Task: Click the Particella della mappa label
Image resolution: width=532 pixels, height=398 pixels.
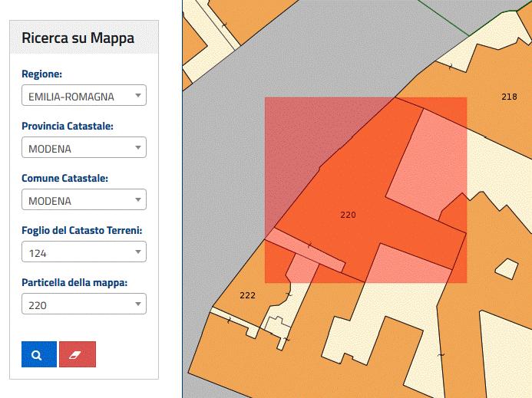Action: tap(74, 283)
